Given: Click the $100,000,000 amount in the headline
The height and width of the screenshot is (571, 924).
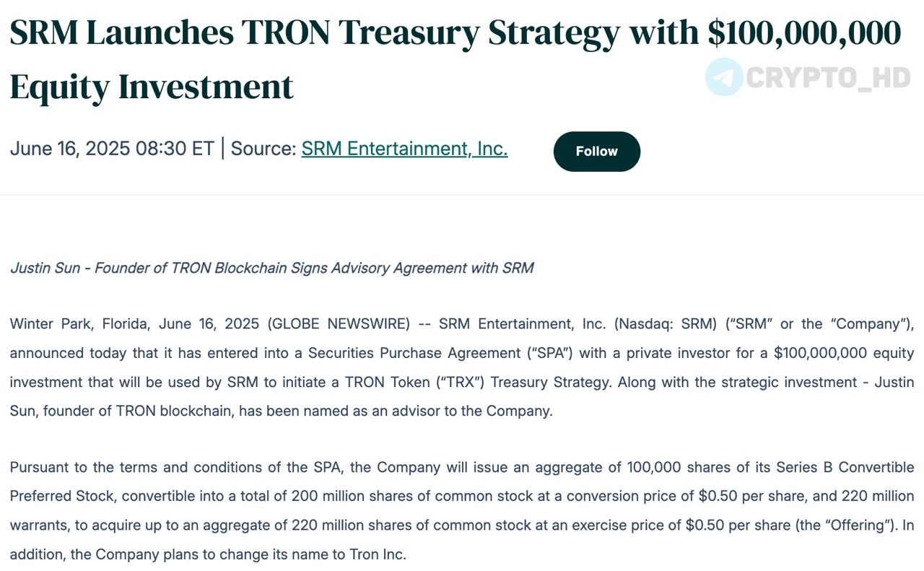Looking at the screenshot, I should 804,33.
